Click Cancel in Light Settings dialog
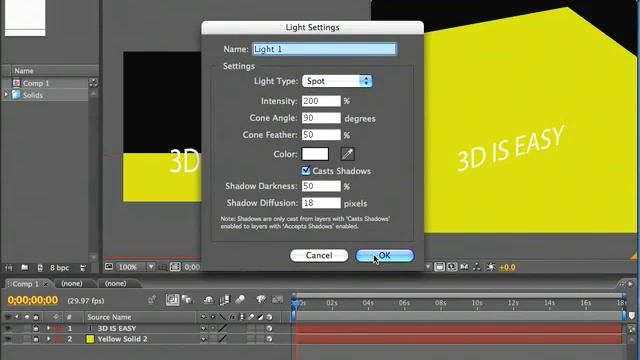The image size is (640, 360). 319,256
